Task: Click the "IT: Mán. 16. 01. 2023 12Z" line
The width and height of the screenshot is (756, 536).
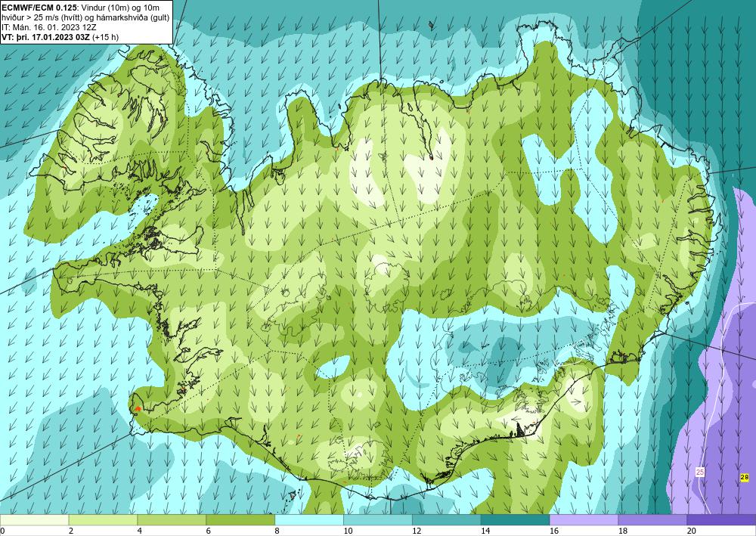Action: pyautogui.click(x=48, y=27)
